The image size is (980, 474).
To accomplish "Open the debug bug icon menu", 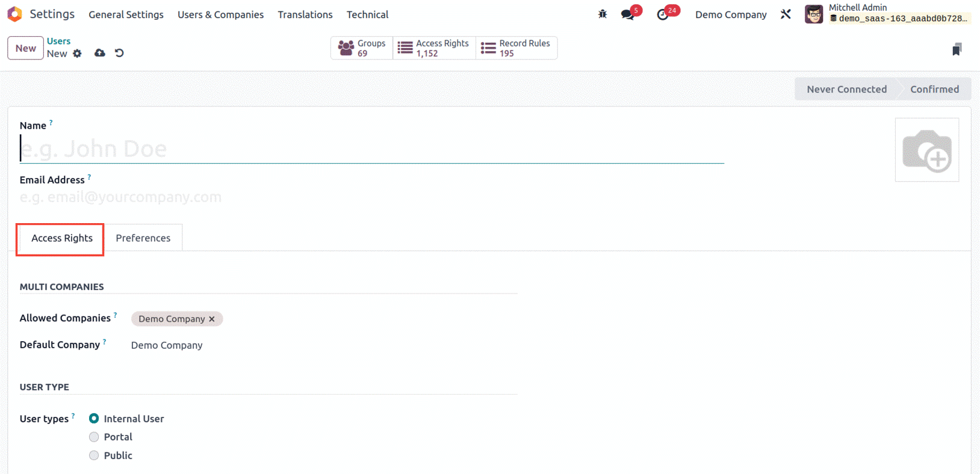I will pos(603,14).
